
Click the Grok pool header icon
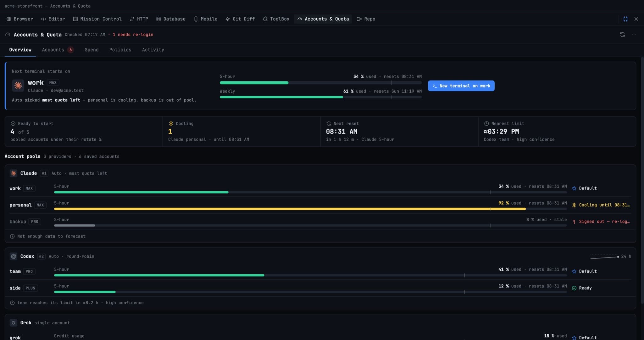point(14,323)
